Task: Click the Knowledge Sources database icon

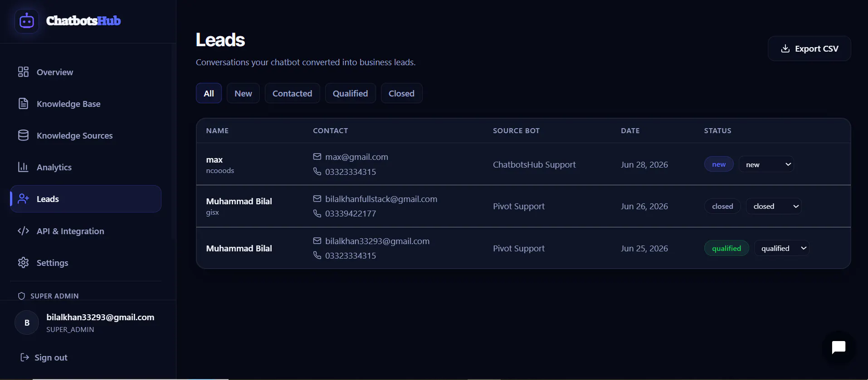Action: [x=23, y=135]
